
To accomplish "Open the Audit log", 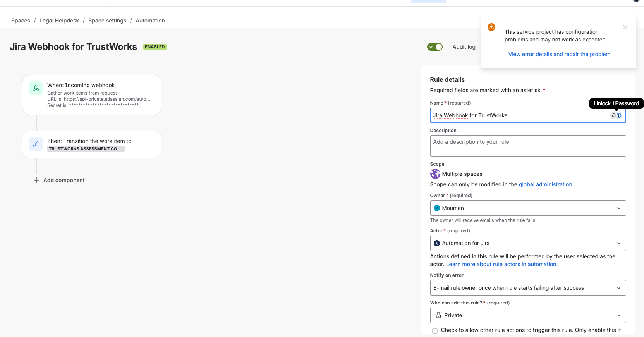I will 464,47.
